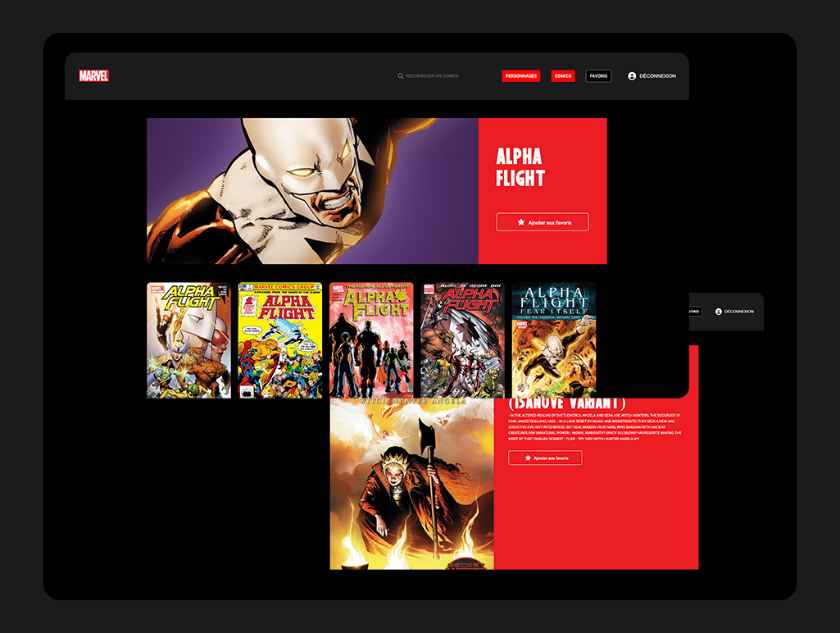
Task: Add Witch Hunter Angela comic to favorites
Action: click(x=545, y=458)
